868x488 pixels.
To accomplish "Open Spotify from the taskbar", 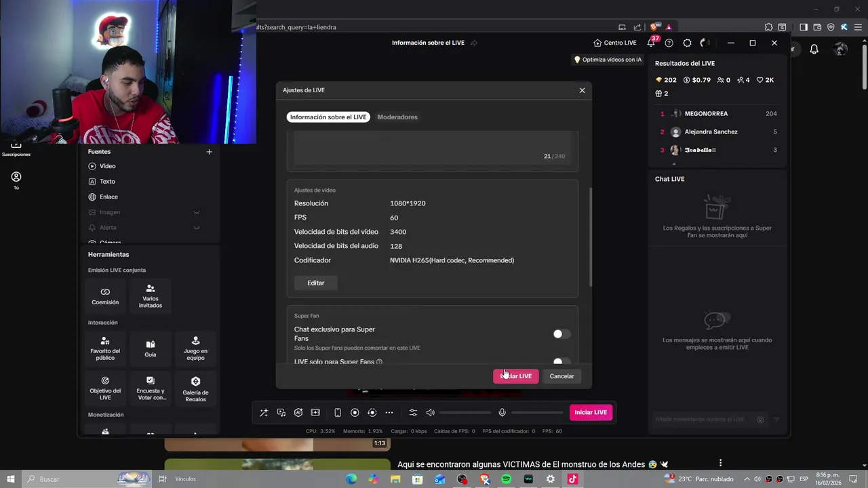I will tap(507, 479).
